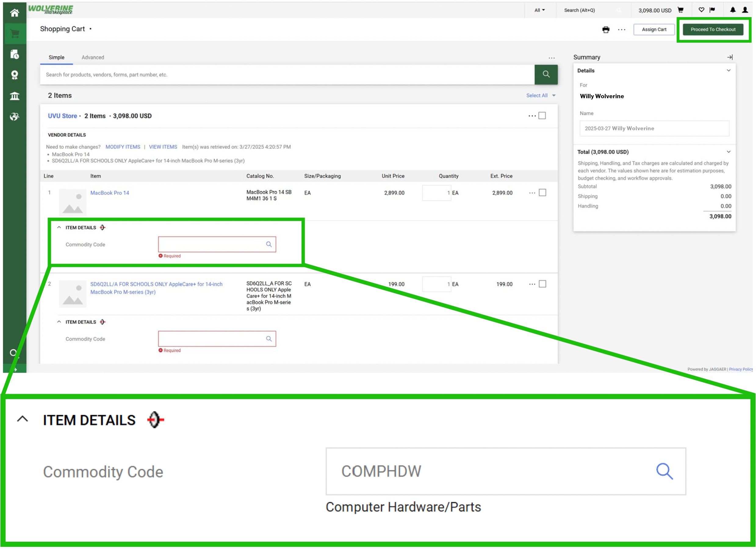Open the shopping cart sidebar icon
The height and width of the screenshot is (549, 756).
click(x=14, y=33)
